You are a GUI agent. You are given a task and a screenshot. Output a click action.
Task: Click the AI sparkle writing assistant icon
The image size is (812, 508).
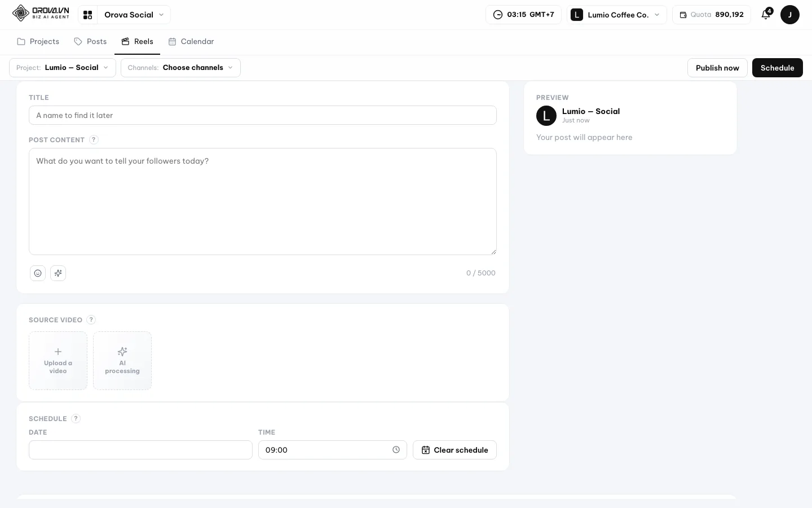(58, 273)
